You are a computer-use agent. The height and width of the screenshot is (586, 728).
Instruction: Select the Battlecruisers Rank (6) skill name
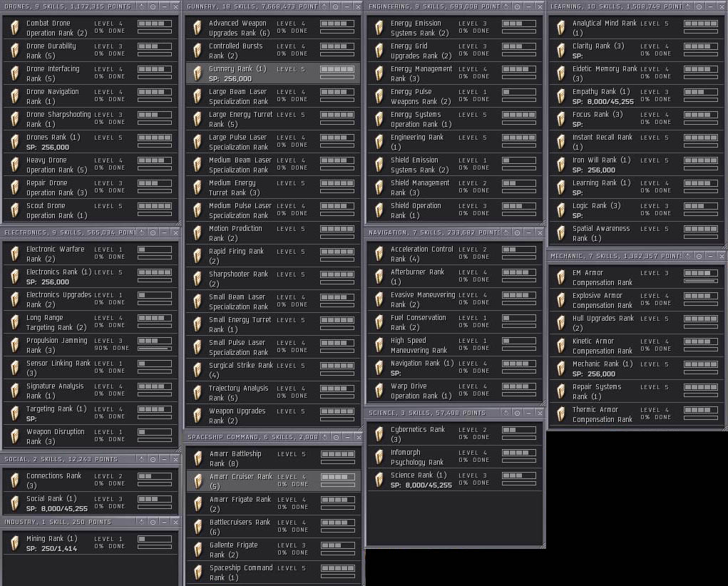tap(240, 527)
